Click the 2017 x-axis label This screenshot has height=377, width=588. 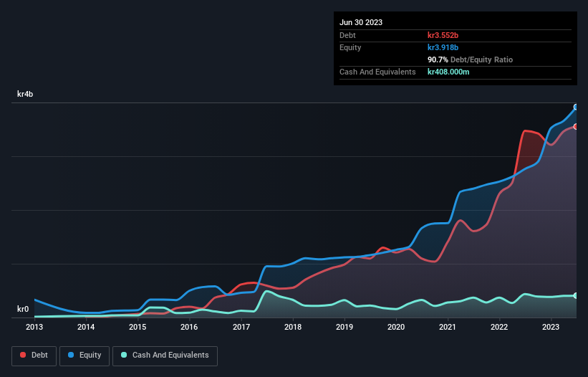point(241,327)
